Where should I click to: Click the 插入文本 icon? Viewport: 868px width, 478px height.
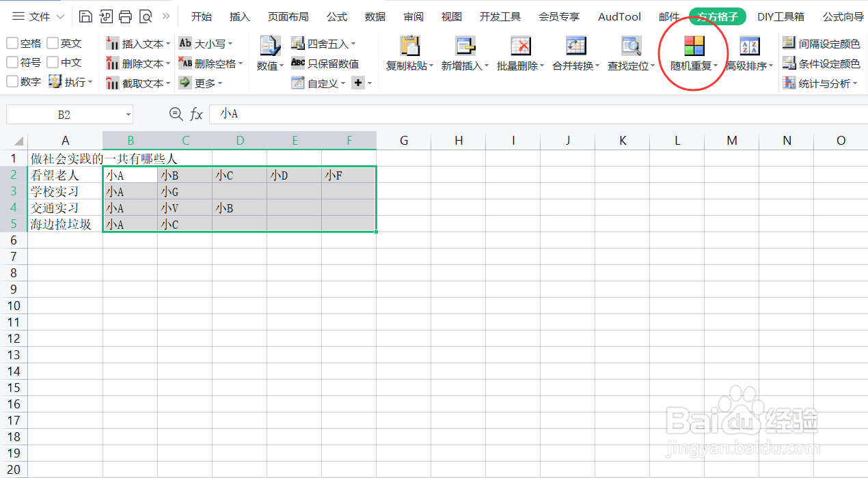[113, 44]
